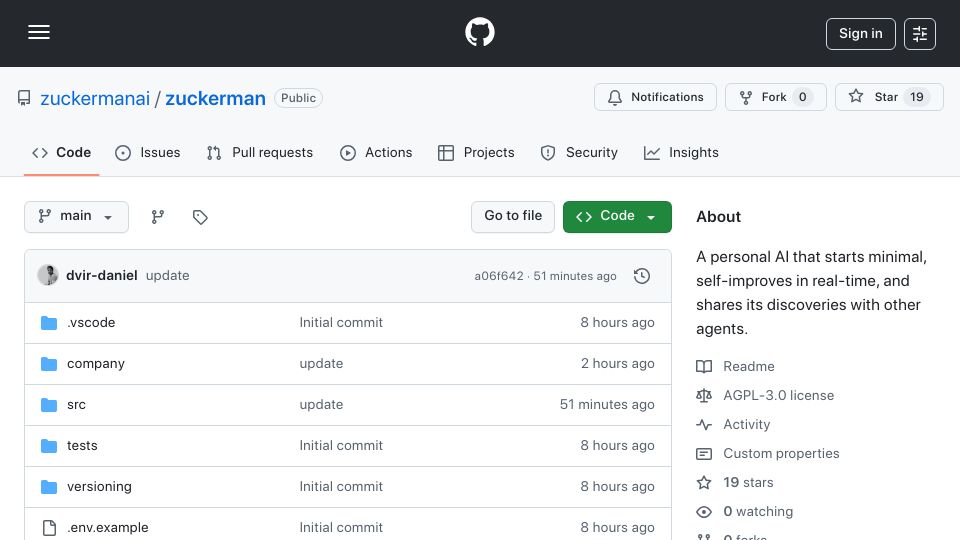Image resolution: width=960 pixels, height=540 pixels.
Task: Switch to the Issues tab
Action: (x=148, y=152)
